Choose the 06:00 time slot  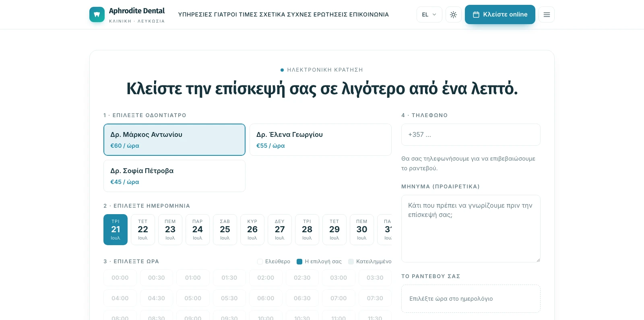tap(266, 298)
